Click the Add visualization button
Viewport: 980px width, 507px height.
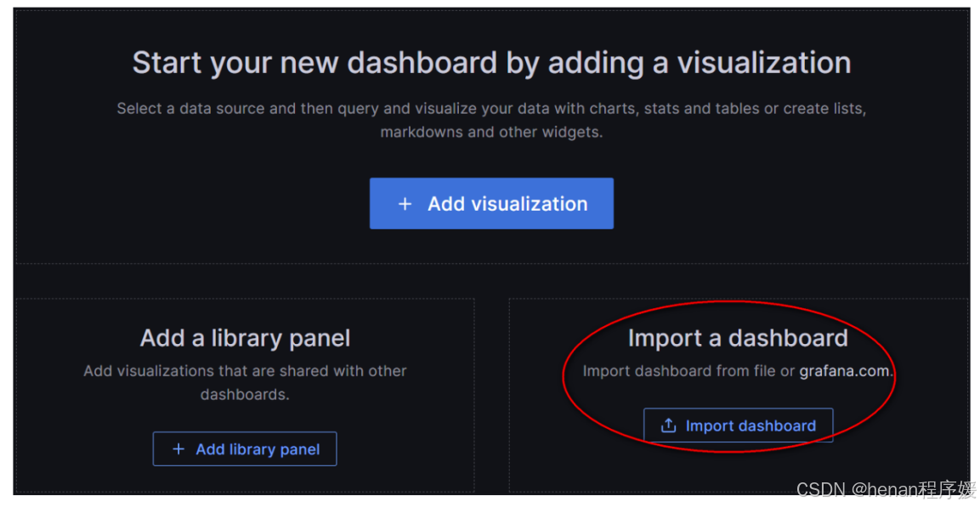click(x=491, y=204)
